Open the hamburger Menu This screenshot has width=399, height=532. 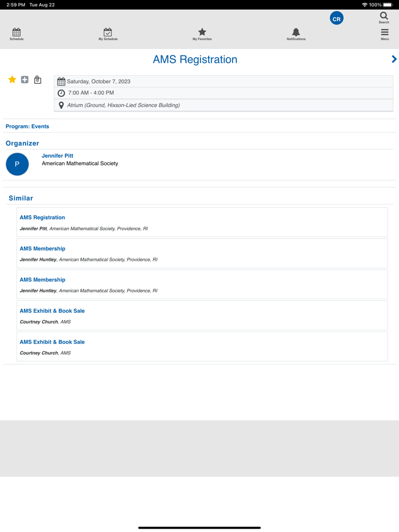point(385,34)
